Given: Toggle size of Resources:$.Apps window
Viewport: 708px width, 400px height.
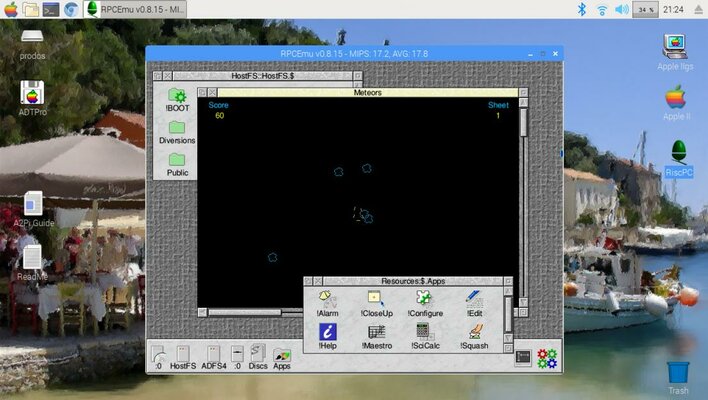Looking at the screenshot, I should tap(508, 281).
